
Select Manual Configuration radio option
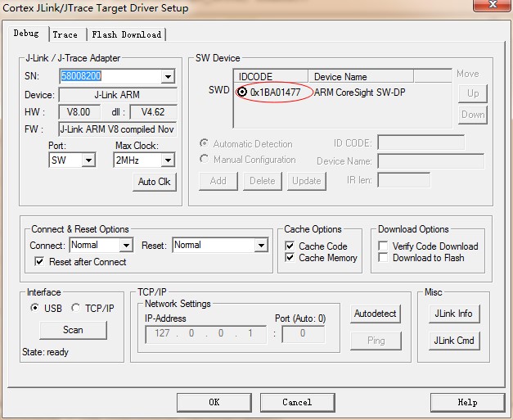[205, 159]
